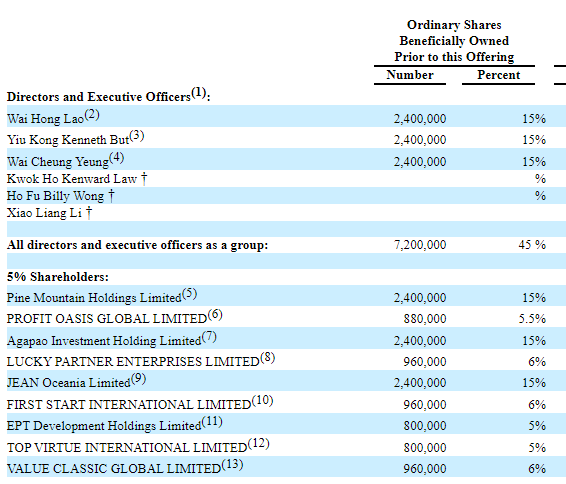Click 5% in TOP VIRTUE INTERNATIONAL row
The image size is (566, 484).
(x=537, y=448)
